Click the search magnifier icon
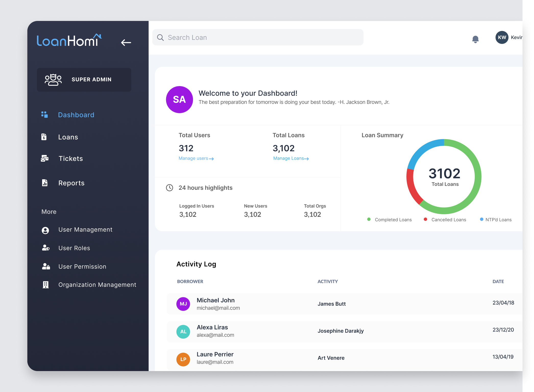The height and width of the screenshot is (392, 534). pos(160,38)
